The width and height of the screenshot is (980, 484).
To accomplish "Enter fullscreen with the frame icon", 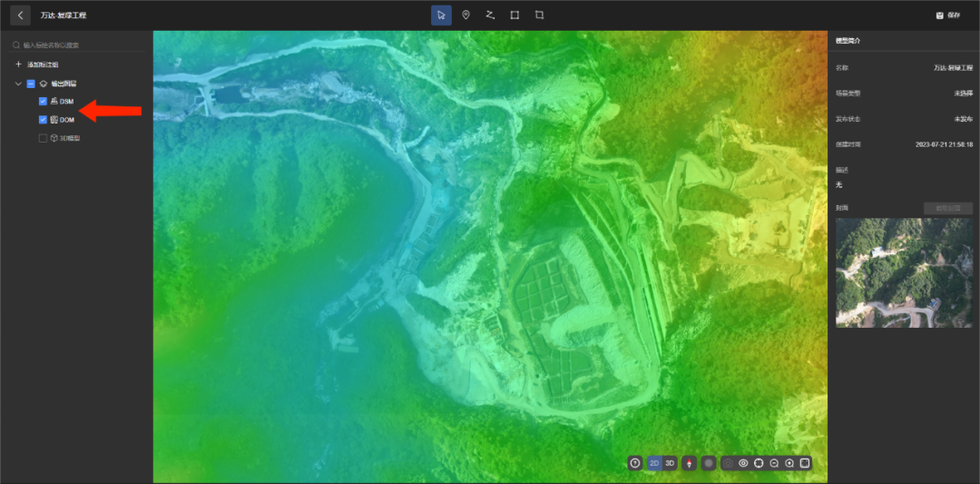I will [x=805, y=463].
